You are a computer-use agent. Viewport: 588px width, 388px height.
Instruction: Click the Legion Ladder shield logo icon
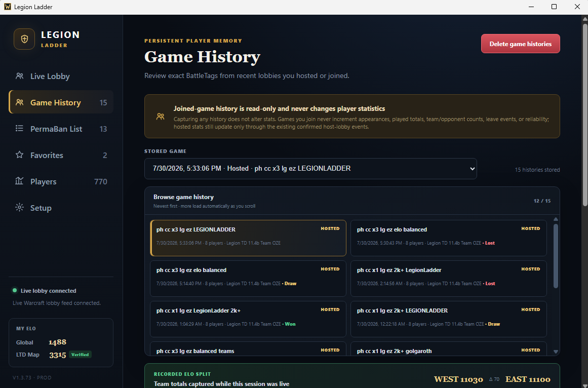[x=24, y=39]
